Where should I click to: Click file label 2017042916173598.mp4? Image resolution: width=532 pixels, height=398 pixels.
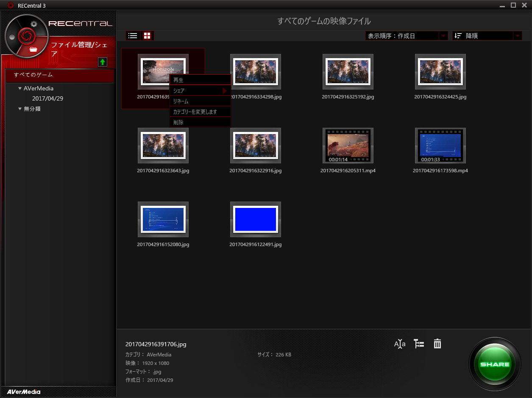440,171
